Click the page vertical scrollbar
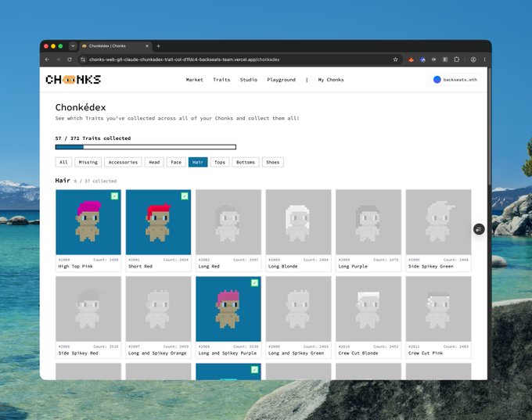This screenshot has width=532, height=420. pyautogui.click(x=489, y=125)
